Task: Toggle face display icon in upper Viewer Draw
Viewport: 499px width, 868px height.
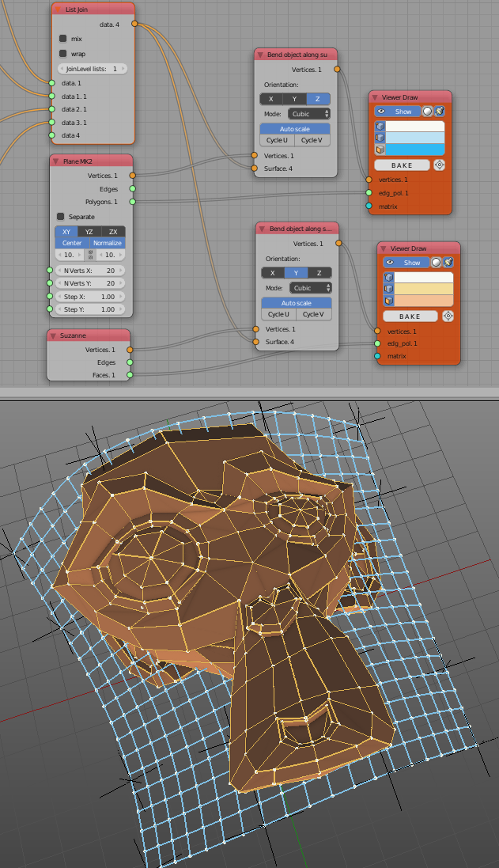Action: click(x=380, y=150)
